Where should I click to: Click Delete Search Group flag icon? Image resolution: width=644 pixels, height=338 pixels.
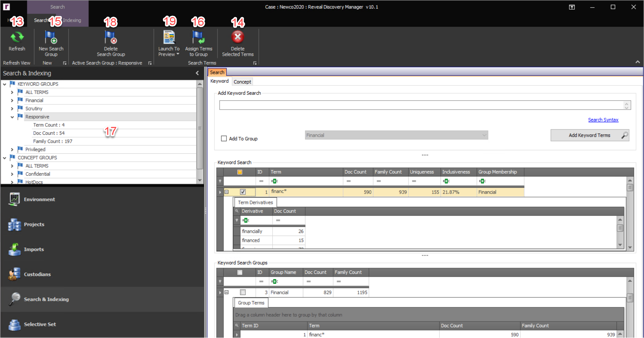point(111,37)
